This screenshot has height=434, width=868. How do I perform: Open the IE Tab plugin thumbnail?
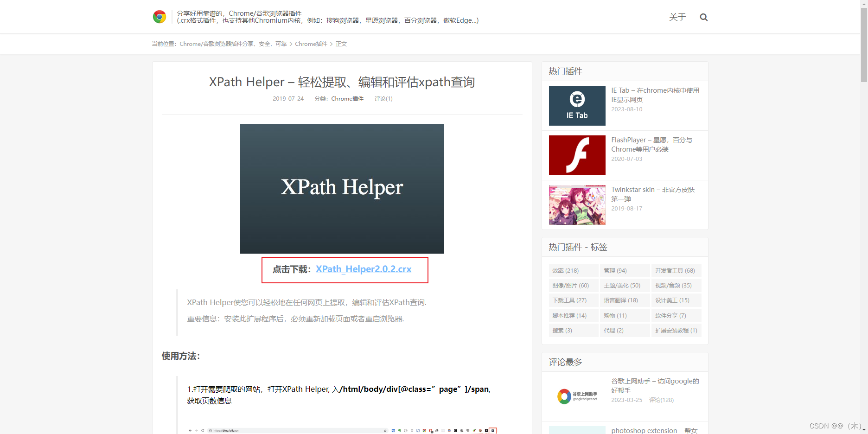577,106
